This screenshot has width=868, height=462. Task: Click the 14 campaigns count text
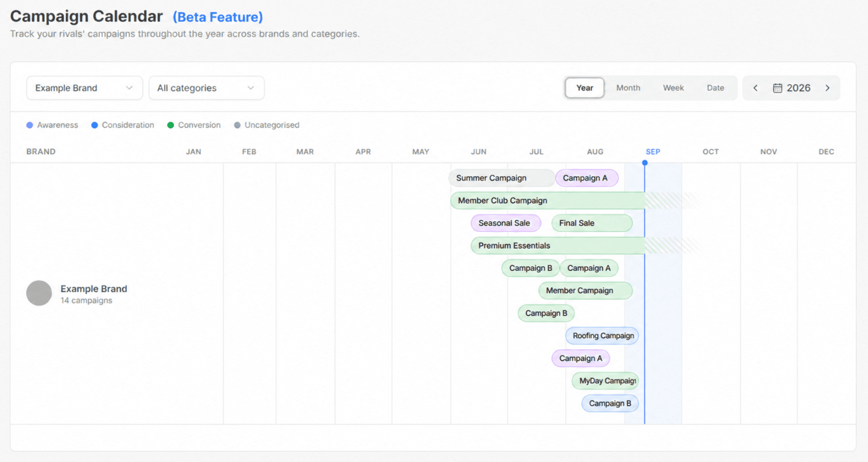pos(86,301)
